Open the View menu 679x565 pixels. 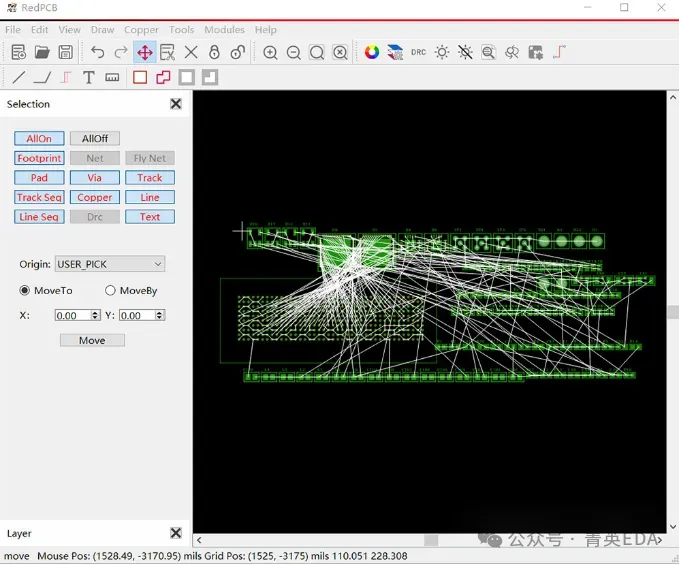[x=69, y=29]
